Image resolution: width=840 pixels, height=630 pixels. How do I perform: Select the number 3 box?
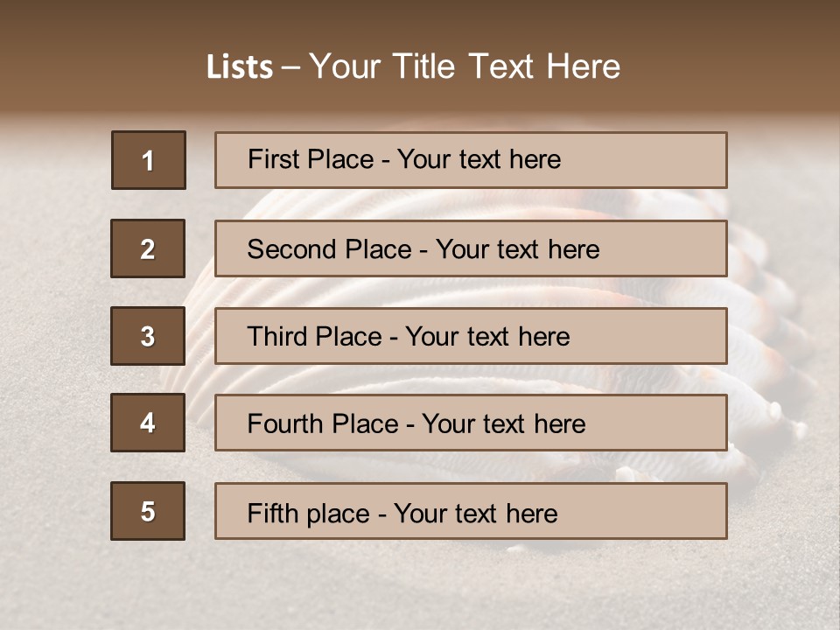pyautogui.click(x=148, y=336)
